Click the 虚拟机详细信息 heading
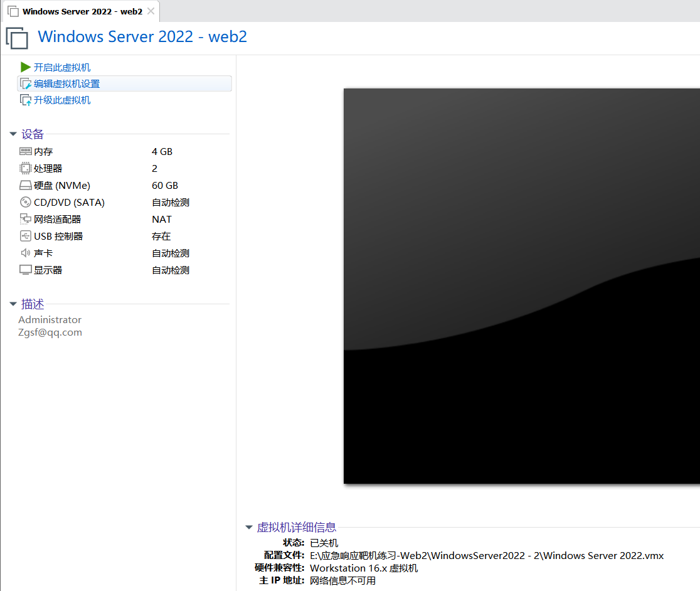Image resolution: width=700 pixels, height=591 pixels. point(297,527)
